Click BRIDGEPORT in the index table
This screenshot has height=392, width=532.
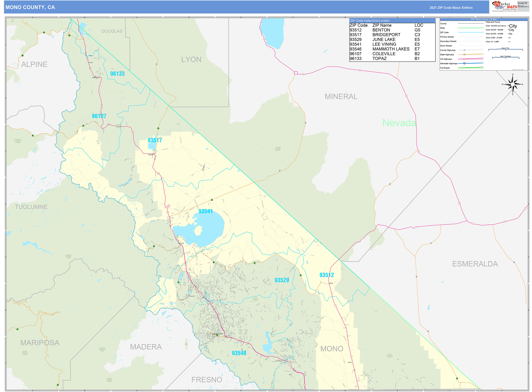click(386, 35)
